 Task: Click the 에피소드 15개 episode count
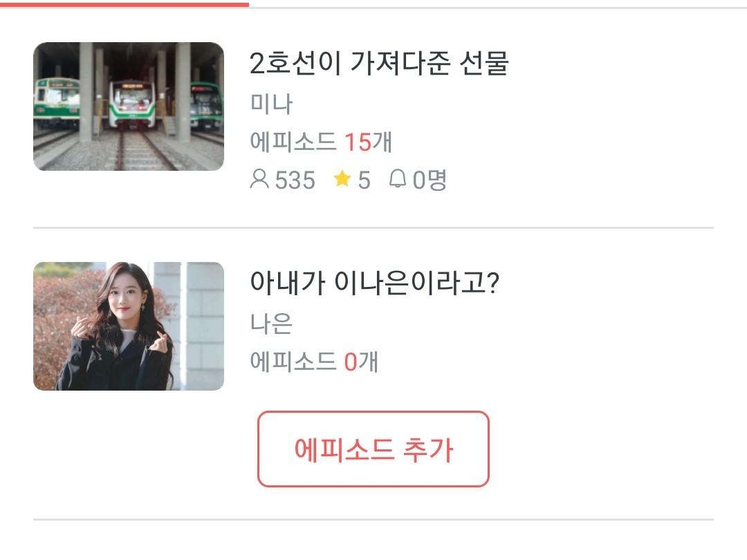pyautogui.click(x=321, y=142)
